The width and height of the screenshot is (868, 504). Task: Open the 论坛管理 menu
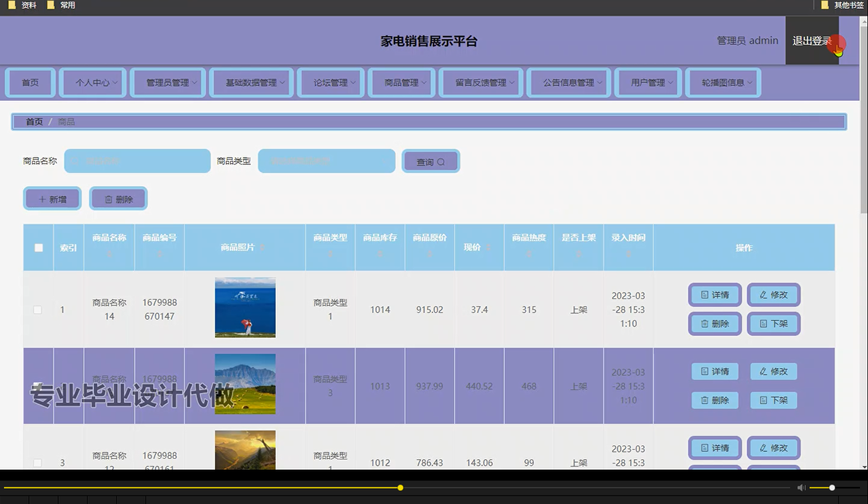pos(330,82)
